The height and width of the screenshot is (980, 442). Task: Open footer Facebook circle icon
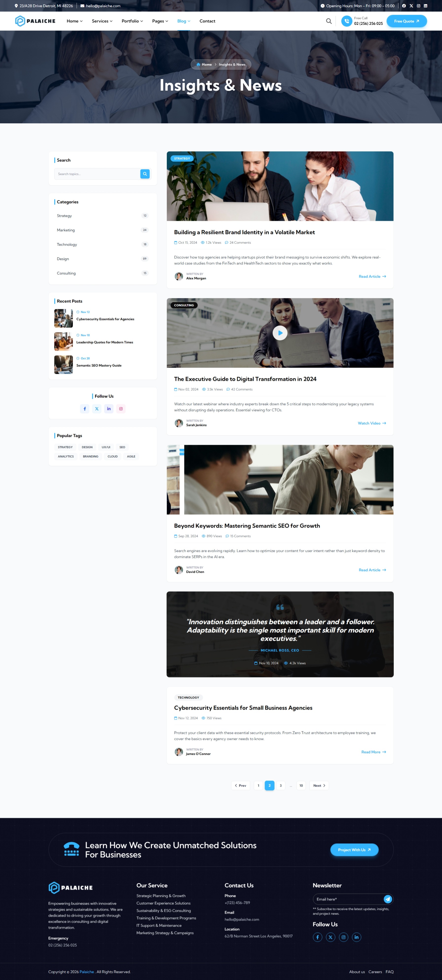click(x=318, y=937)
